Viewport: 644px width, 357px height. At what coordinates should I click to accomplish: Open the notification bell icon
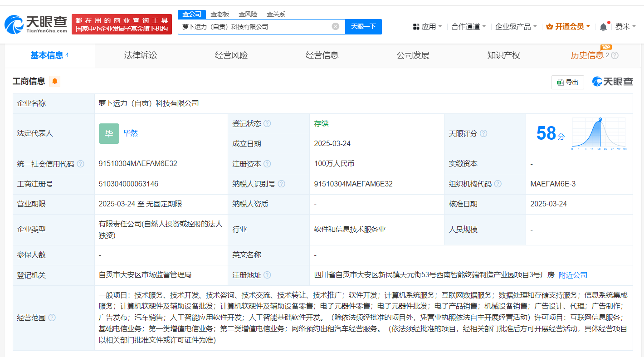603,27
